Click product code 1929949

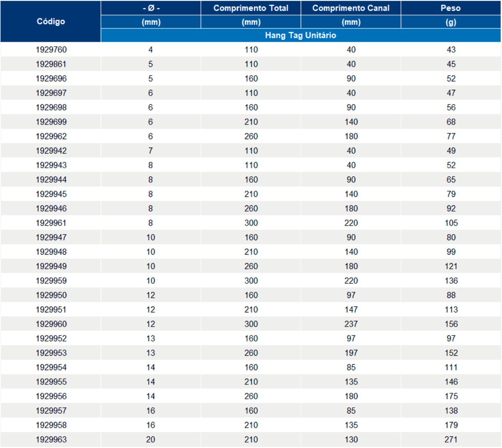[51, 266]
